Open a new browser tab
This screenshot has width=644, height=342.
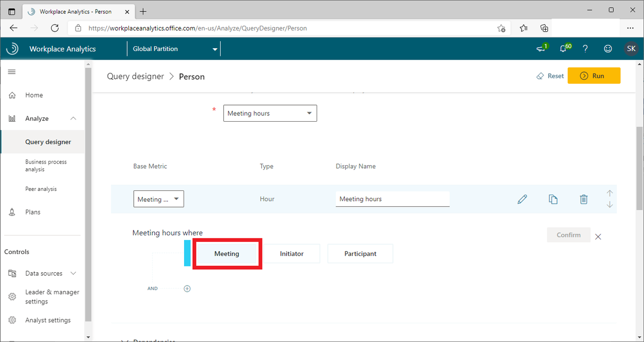[x=143, y=11]
